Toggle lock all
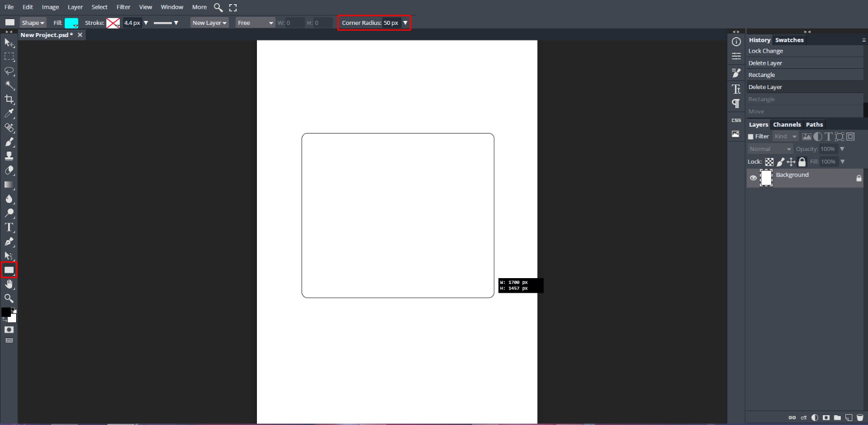This screenshot has height=425, width=868. (802, 162)
